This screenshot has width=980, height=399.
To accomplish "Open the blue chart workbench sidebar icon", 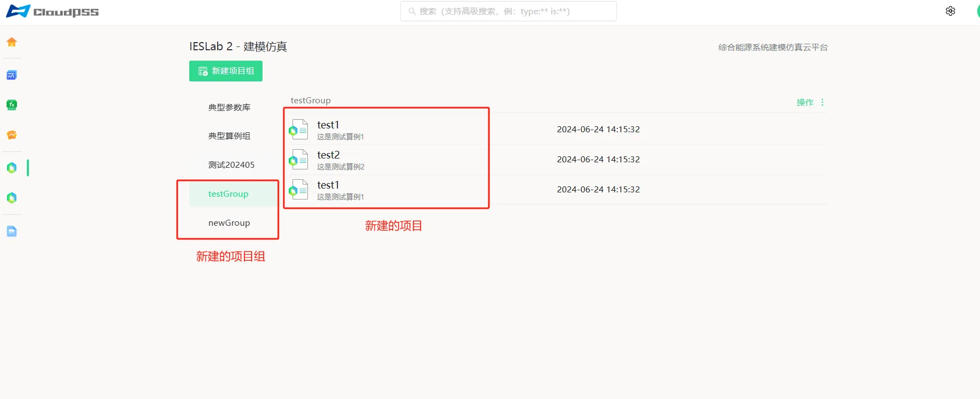I will 11,75.
